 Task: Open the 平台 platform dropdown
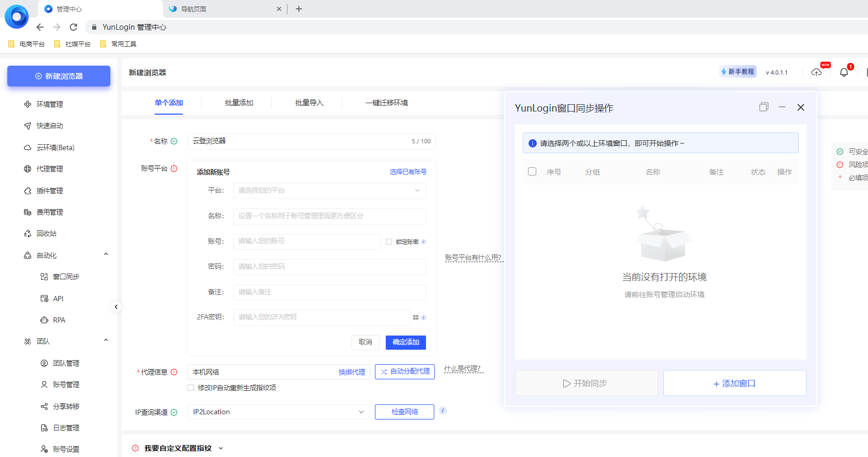[330, 191]
